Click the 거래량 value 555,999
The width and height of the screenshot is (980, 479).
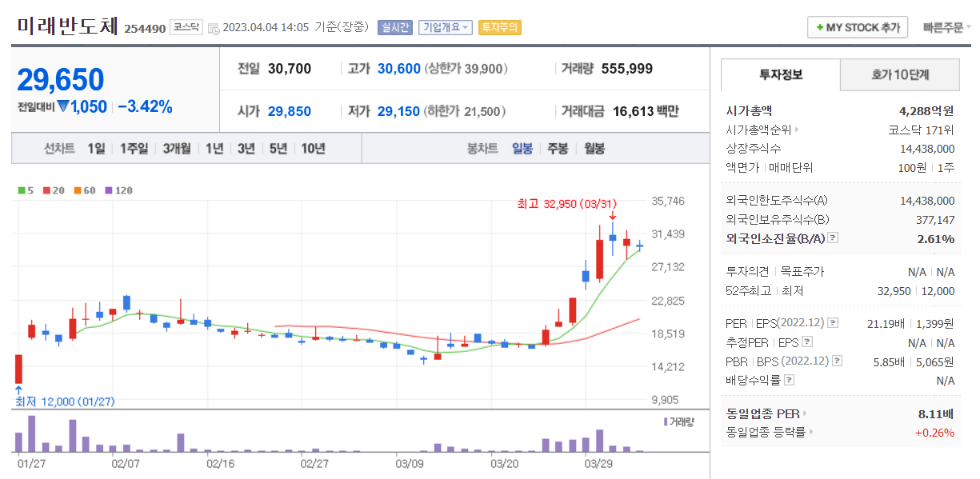(x=626, y=69)
